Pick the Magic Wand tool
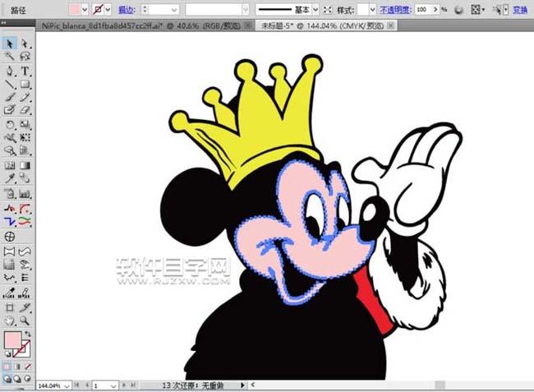 (9, 57)
